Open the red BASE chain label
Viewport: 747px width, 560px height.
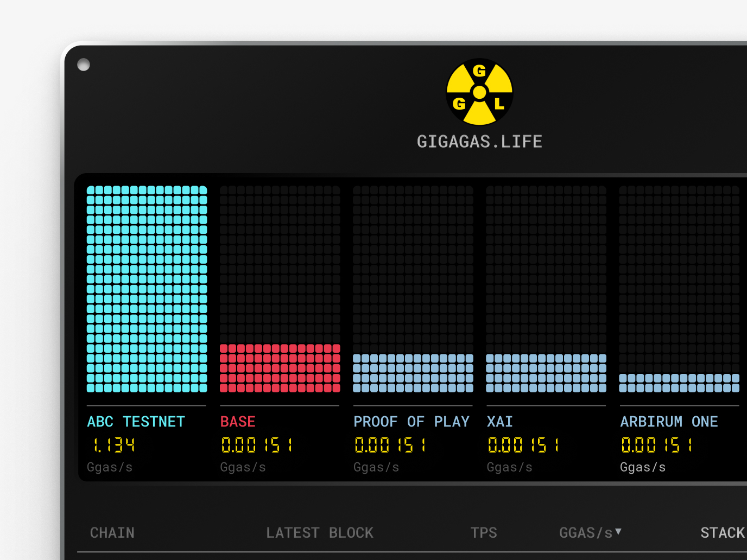(238, 422)
